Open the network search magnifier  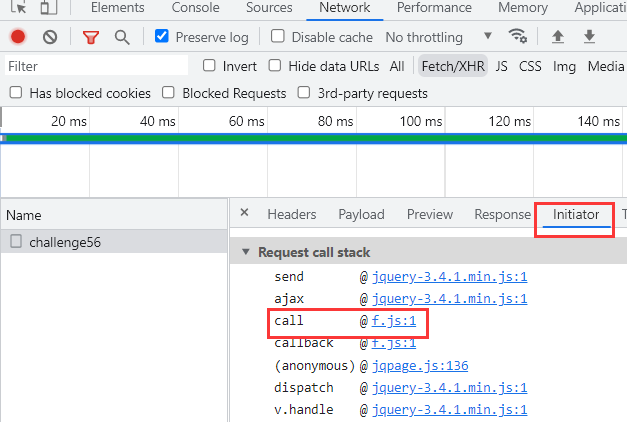pos(122,37)
